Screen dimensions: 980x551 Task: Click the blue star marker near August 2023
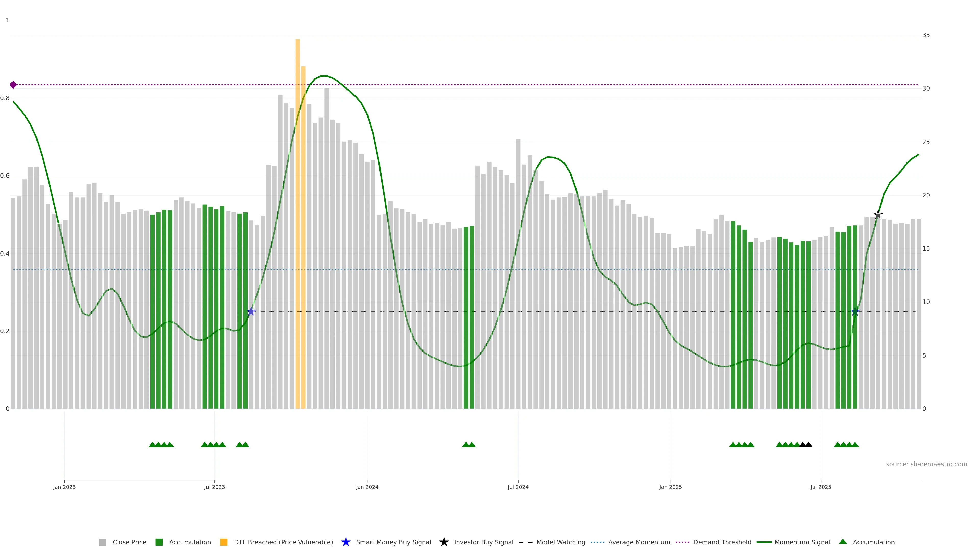tap(251, 312)
